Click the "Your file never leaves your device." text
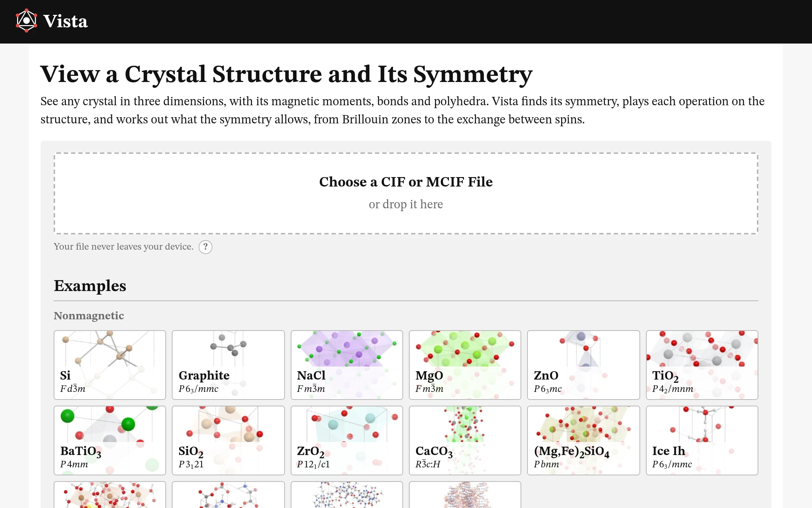Screen dimensions: 812x508 coord(124,247)
